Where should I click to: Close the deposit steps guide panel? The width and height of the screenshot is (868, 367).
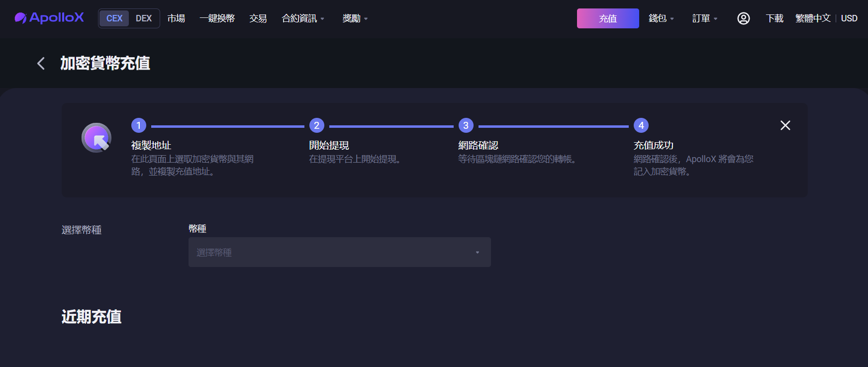[x=785, y=125]
